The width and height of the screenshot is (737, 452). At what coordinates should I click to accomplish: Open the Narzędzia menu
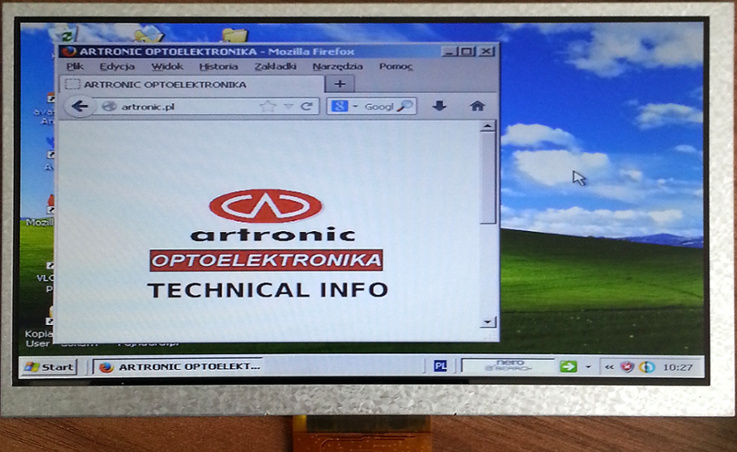pos(337,66)
